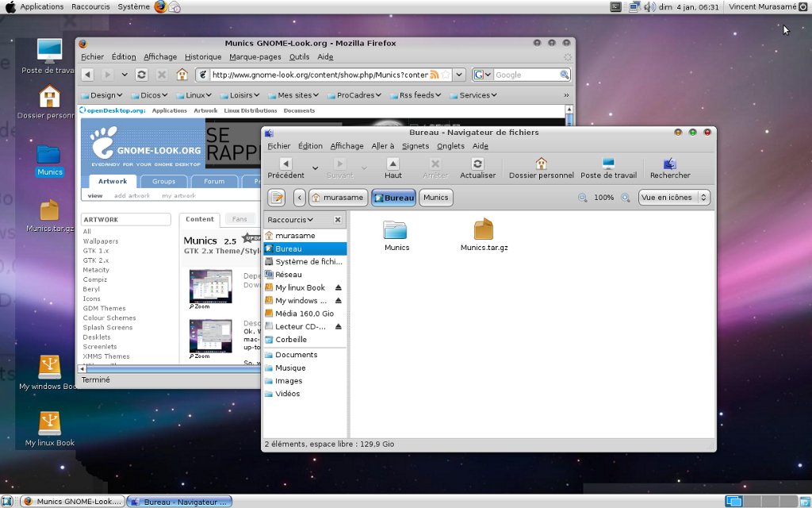The width and height of the screenshot is (812, 508).
Task: Open Firefox URL history dropdown
Action: point(459,75)
